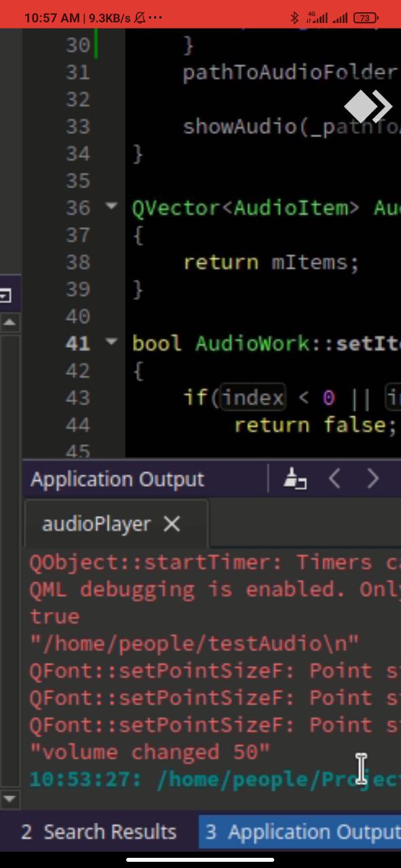
Task: Click line number 33 in the gutter
Action: coord(78,127)
